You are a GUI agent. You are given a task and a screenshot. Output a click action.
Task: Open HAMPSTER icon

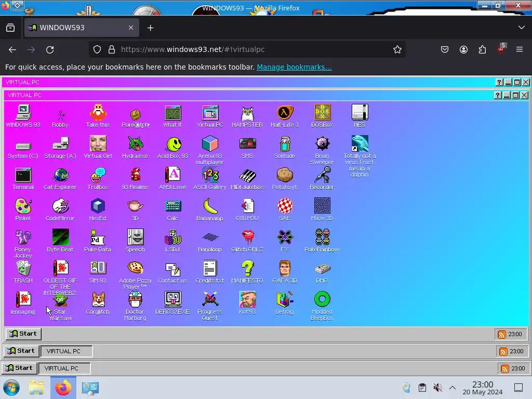pos(247,116)
